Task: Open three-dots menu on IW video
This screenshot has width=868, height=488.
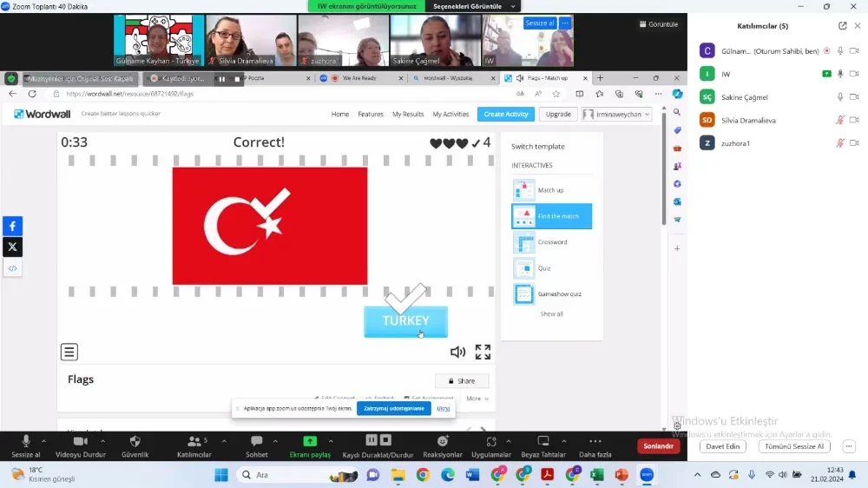Action: [565, 23]
